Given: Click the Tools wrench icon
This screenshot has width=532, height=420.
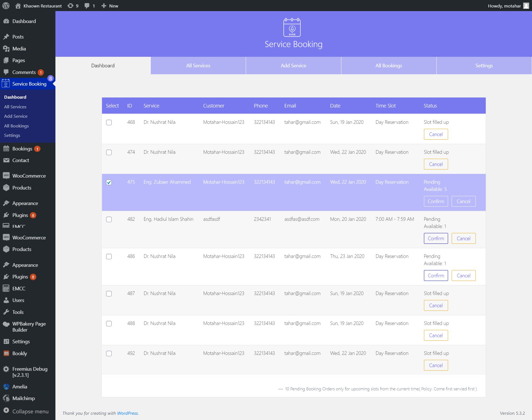Looking at the screenshot, I should (x=6, y=312).
